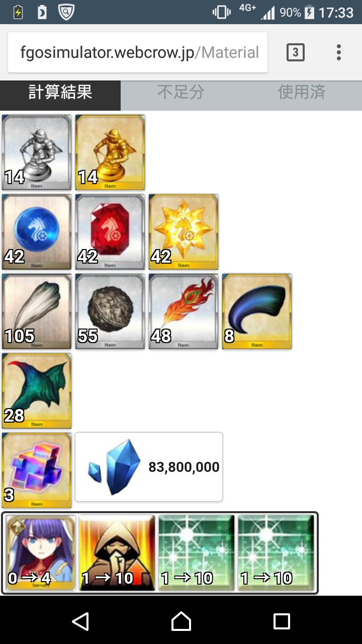Tap the silver Rider piece icon
Screen dimensions: 362x644
coord(37,152)
